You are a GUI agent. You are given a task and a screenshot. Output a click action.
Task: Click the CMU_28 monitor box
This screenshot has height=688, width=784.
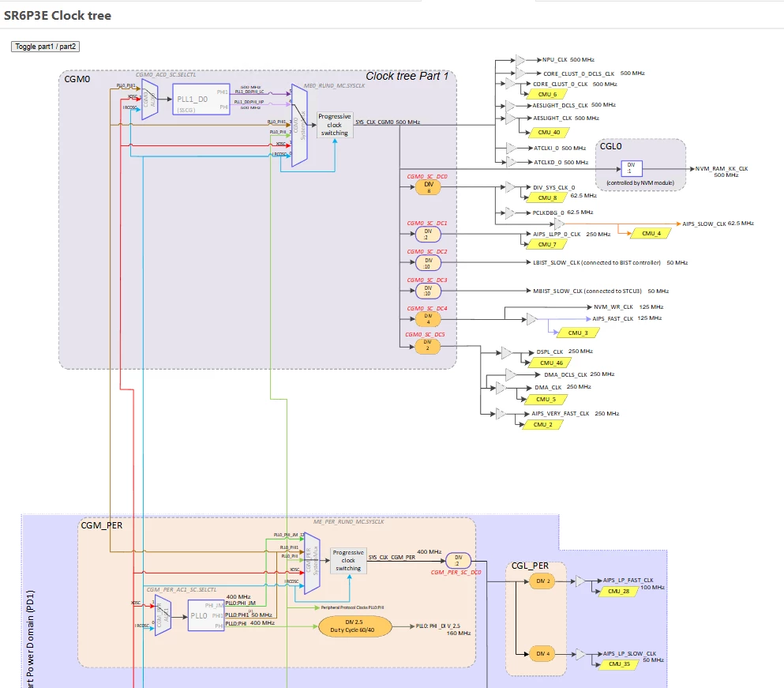click(x=619, y=591)
